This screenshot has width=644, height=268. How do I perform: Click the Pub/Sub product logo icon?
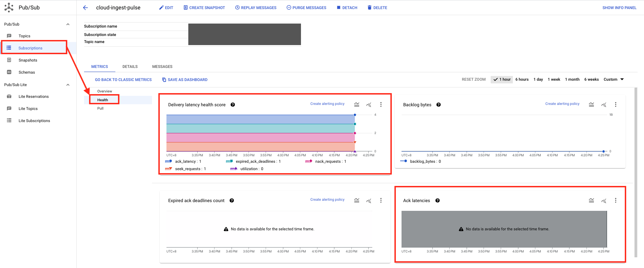click(x=9, y=7)
